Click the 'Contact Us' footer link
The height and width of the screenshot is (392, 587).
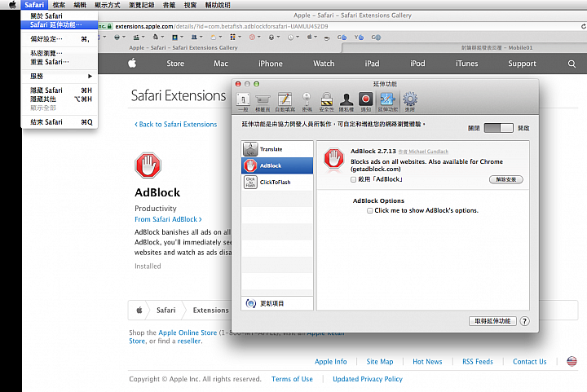click(530, 361)
